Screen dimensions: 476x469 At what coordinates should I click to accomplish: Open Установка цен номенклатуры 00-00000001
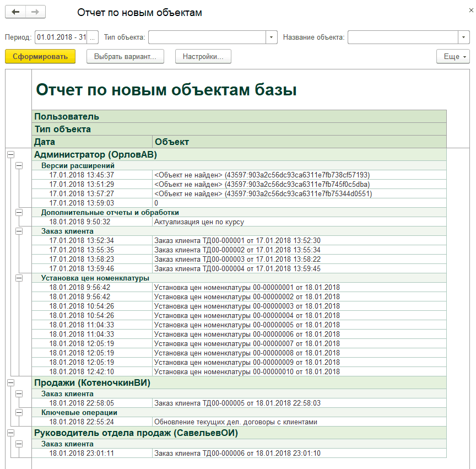click(299, 287)
